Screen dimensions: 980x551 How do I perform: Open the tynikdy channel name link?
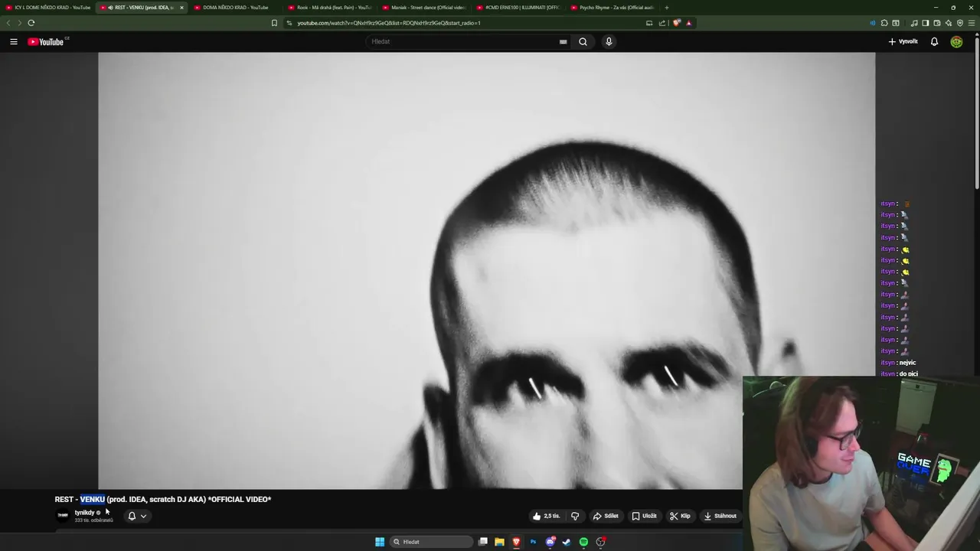(x=84, y=513)
